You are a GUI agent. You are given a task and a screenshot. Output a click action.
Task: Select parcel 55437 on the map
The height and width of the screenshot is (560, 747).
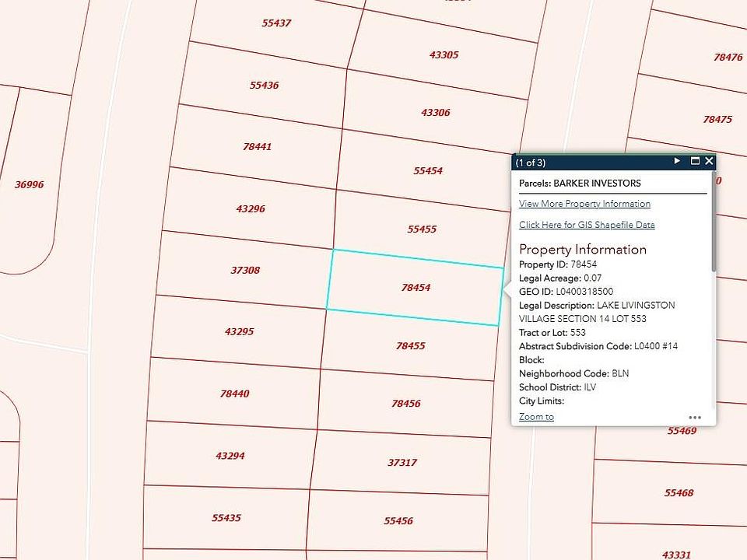click(276, 23)
